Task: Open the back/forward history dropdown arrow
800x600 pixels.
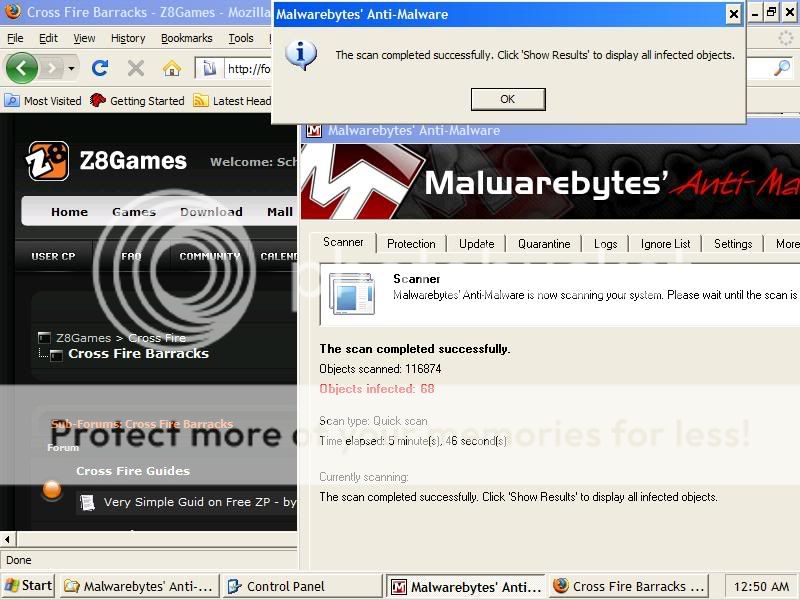Action: tap(72, 68)
